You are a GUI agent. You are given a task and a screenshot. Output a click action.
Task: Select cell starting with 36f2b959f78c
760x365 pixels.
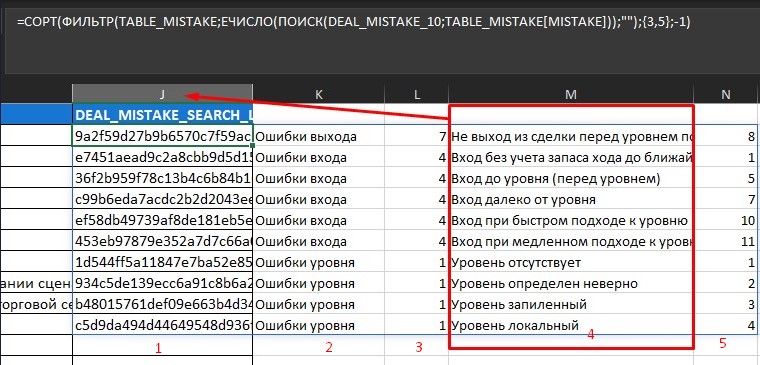coord(162,178)
